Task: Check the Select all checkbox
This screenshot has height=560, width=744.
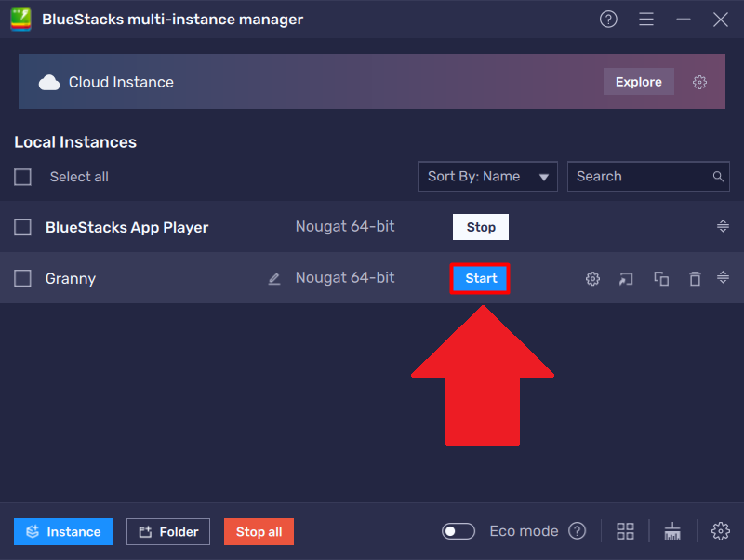Action: [22, 177]
